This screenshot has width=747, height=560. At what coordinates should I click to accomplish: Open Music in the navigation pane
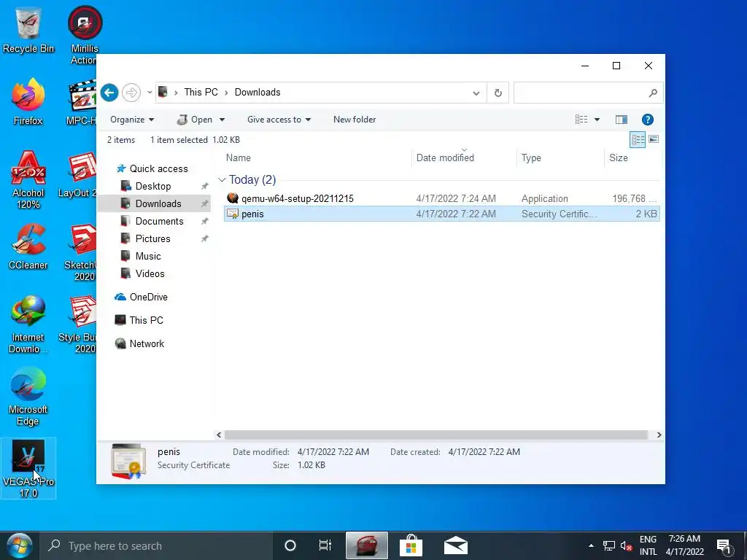click(148, 256)
